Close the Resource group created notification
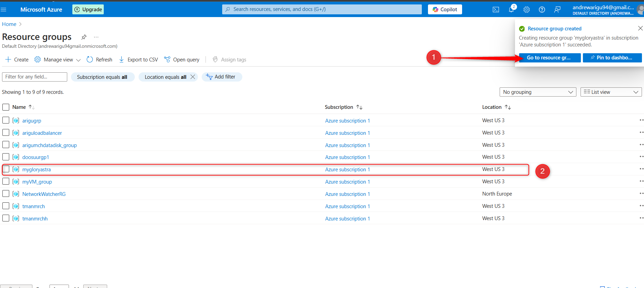This screenshot has width=644, height=288. coord(640,28)
